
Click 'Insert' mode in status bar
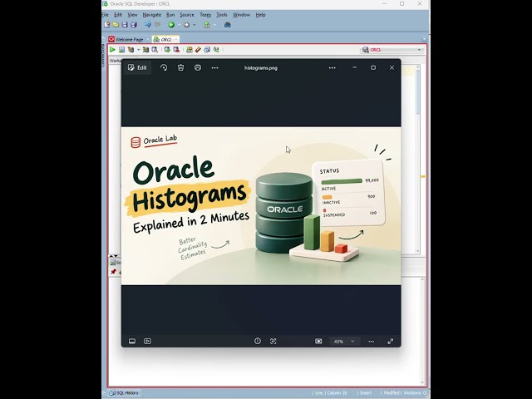point(366,393)
